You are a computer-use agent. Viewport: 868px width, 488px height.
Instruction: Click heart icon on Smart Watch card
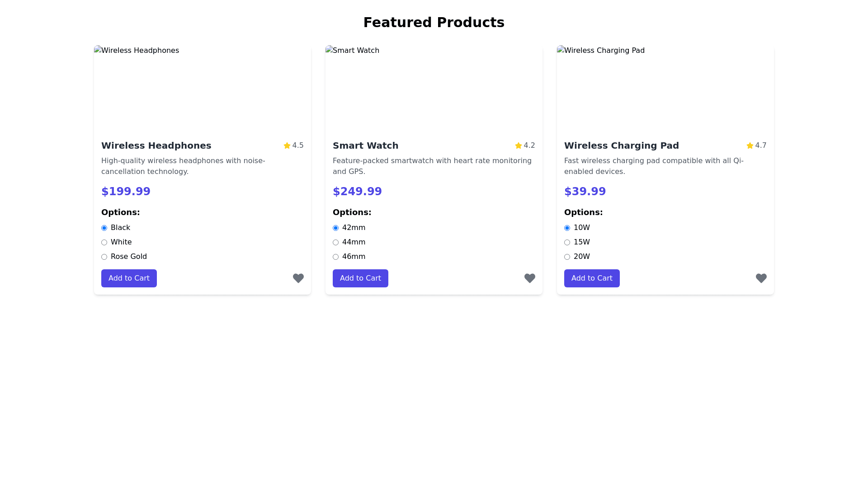coord(529,278)
